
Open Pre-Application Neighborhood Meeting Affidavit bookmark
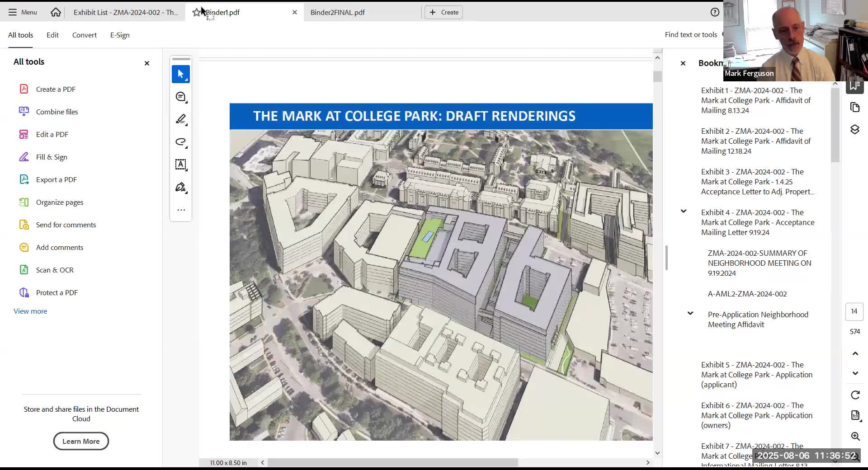pyautogui.click(x=758, y=320)
